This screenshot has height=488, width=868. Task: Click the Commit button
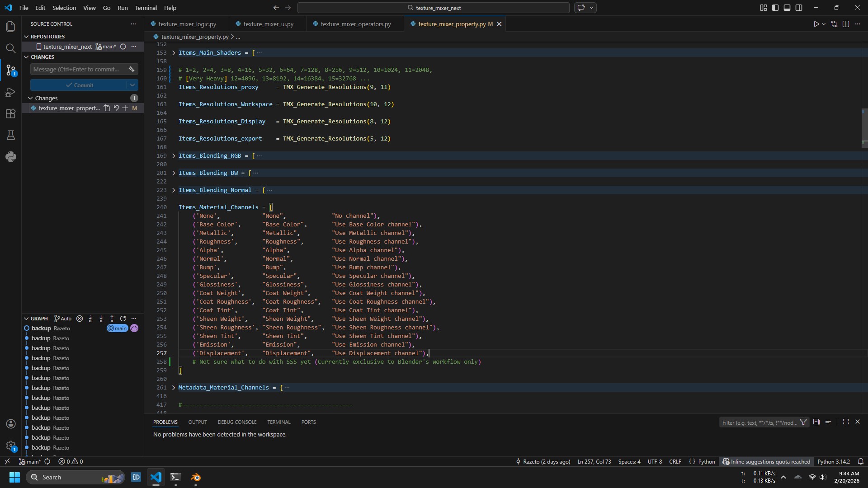[79, 85]
